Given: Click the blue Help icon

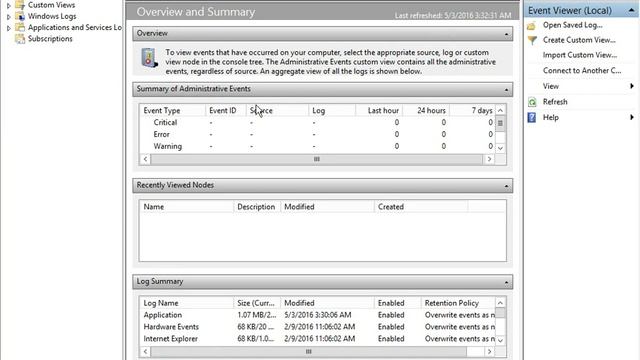Looking at the screenshot, I should pyautogui.click(x=531, y=118).
